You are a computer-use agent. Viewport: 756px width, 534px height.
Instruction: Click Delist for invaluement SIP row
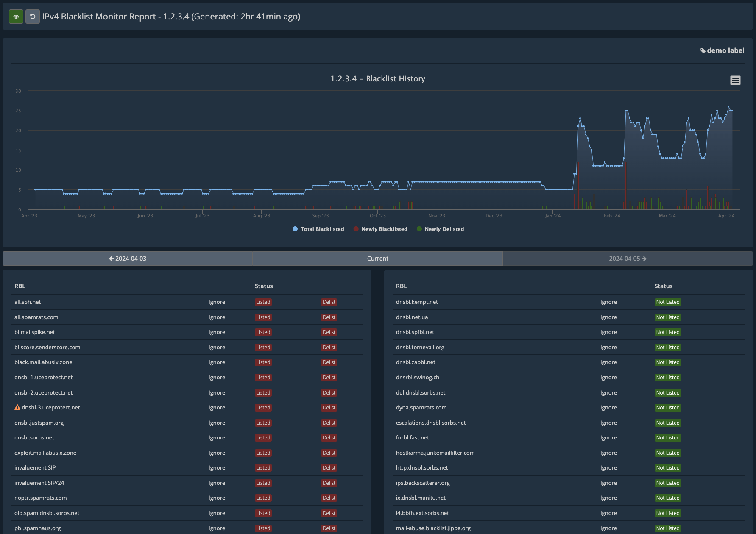click(x=329, y=468)
